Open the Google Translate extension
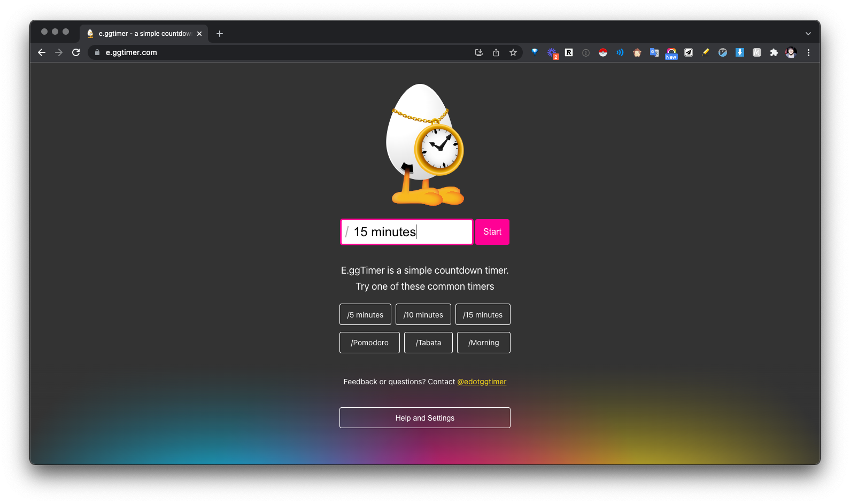The width and height of the screenshot is (850, 504). click(654, 52)
